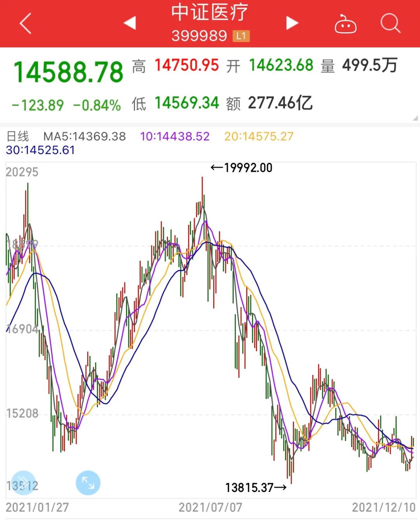Tap the index code 399989

coord(199,36)
